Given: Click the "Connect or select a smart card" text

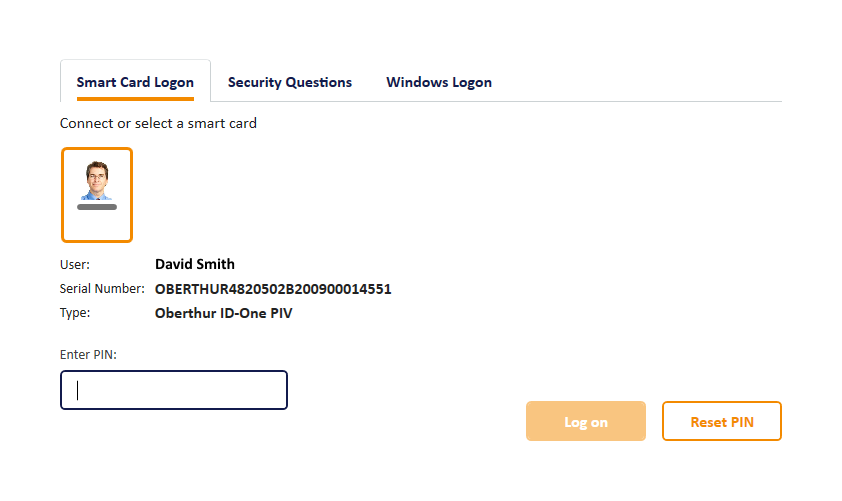Looking at the screenshot, I should 158,124.
